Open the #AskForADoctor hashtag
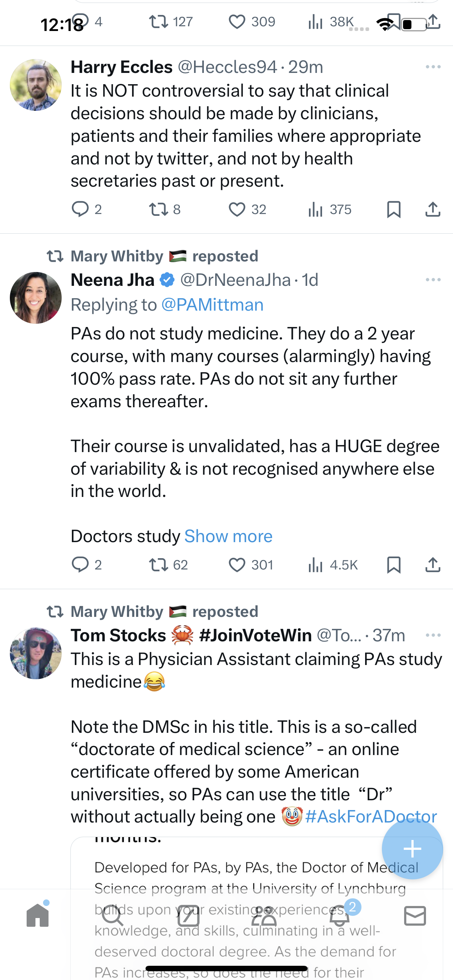 (371, 816)
